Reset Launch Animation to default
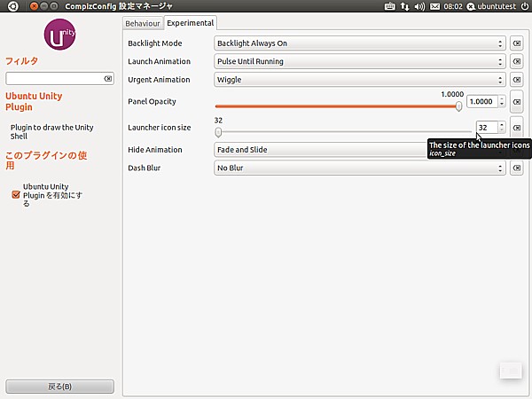This screenshot has width=532, height=399. click(516, 61)
